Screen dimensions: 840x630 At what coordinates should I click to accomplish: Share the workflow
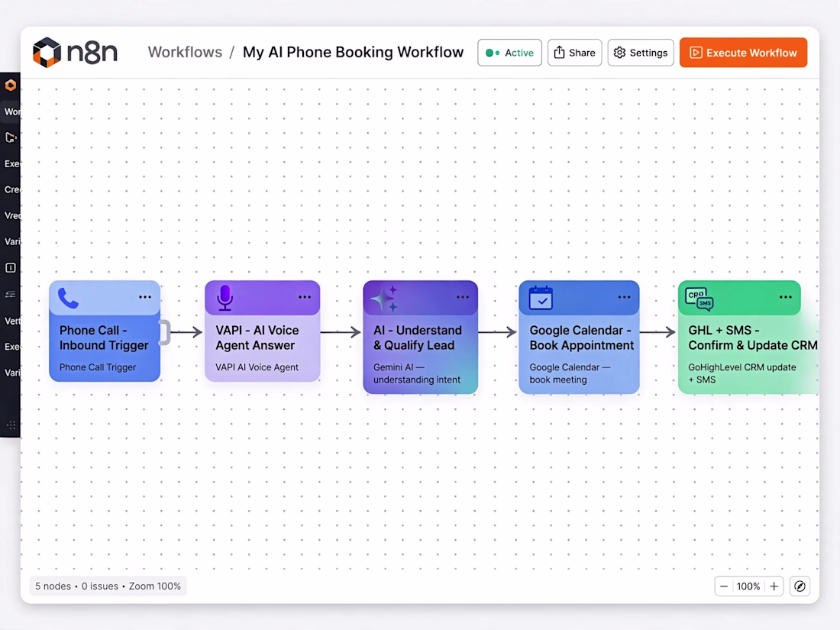pos(574,53)
